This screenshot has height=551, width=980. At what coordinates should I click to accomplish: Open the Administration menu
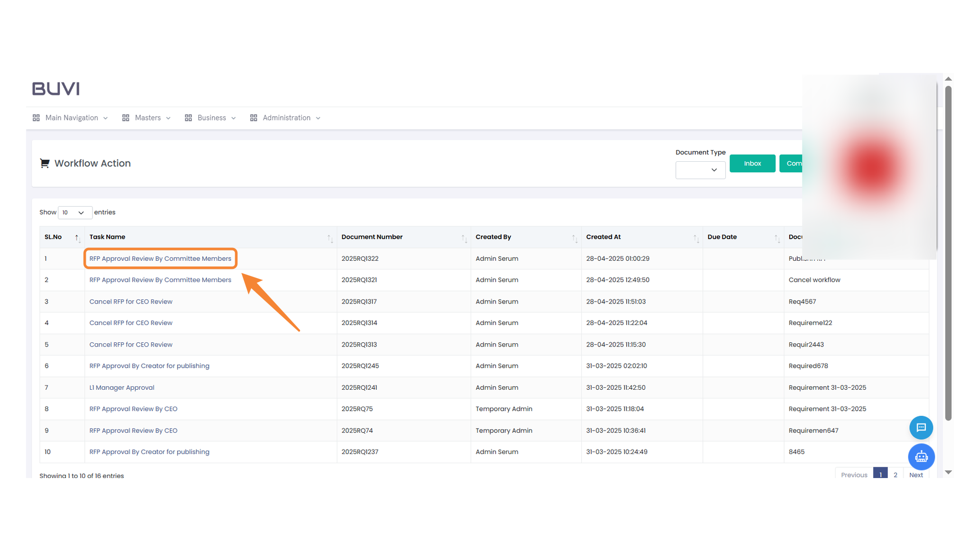pyautogui.click(x=285, y=118)
